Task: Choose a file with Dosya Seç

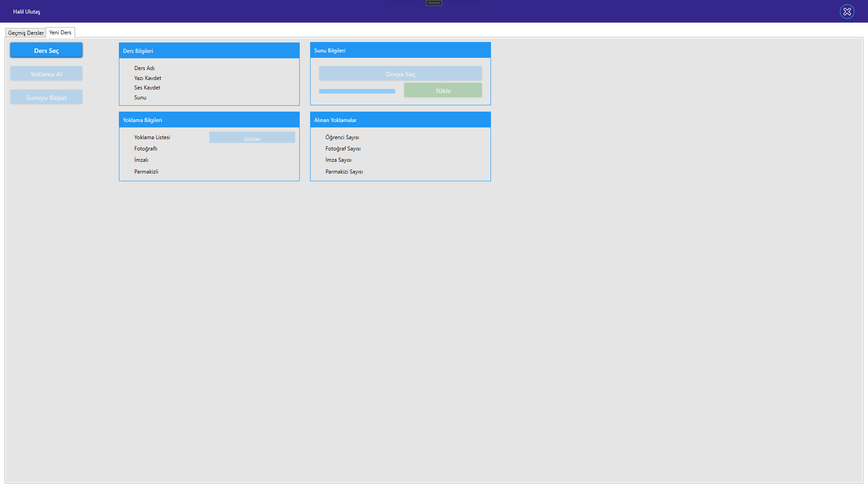Action: [x=400, y=74]
